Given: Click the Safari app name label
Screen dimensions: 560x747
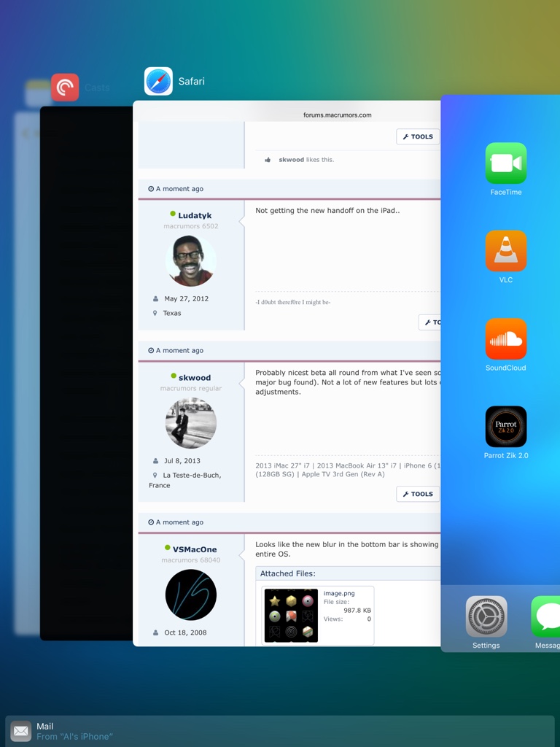Looking at the screenshot, I should point(192,82).
